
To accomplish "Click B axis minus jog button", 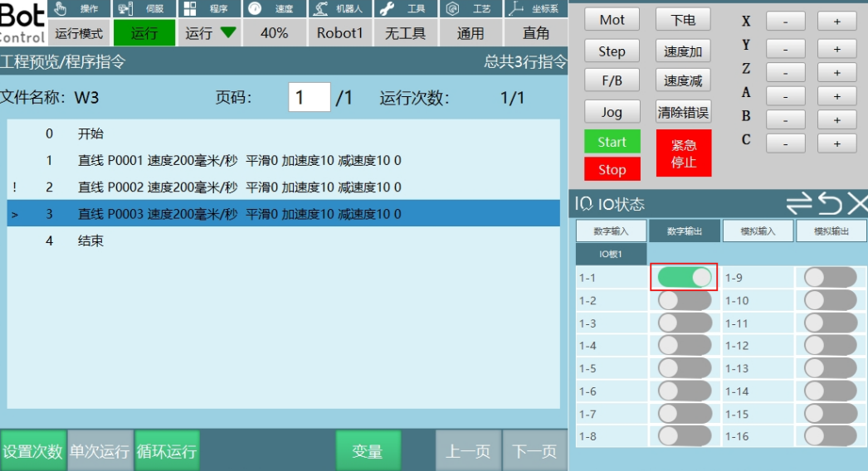I will click(x=786, y=119).
